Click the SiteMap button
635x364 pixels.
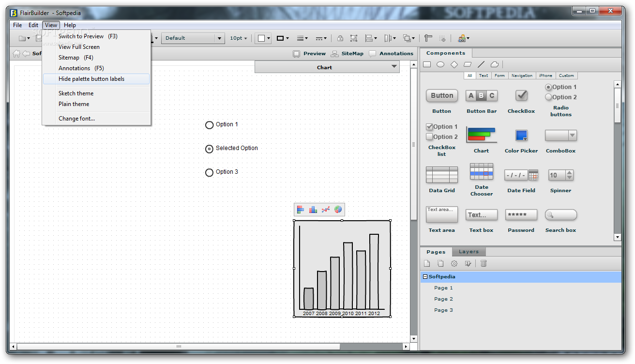[x=347, y=54]
